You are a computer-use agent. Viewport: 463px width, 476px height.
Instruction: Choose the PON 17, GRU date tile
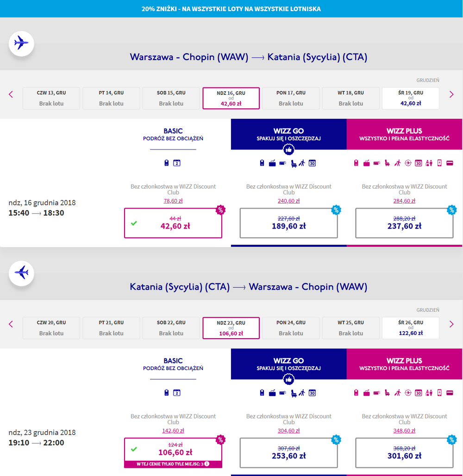pyautogui.click(x=291, y=98)
